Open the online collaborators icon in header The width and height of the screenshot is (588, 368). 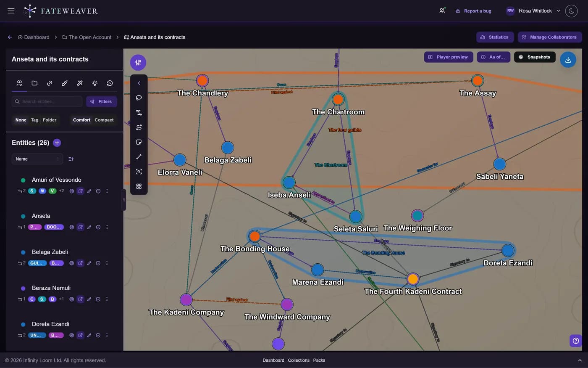(x=442, y=11)
